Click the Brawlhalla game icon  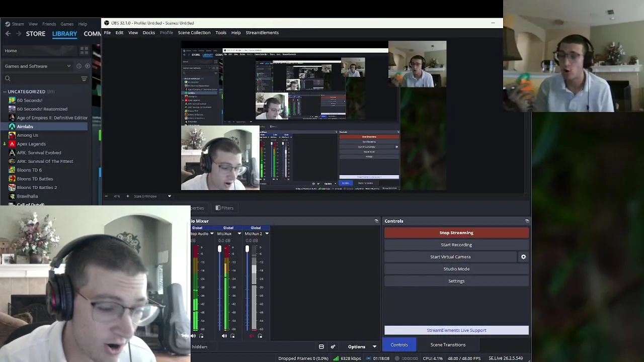coord(12,196)
